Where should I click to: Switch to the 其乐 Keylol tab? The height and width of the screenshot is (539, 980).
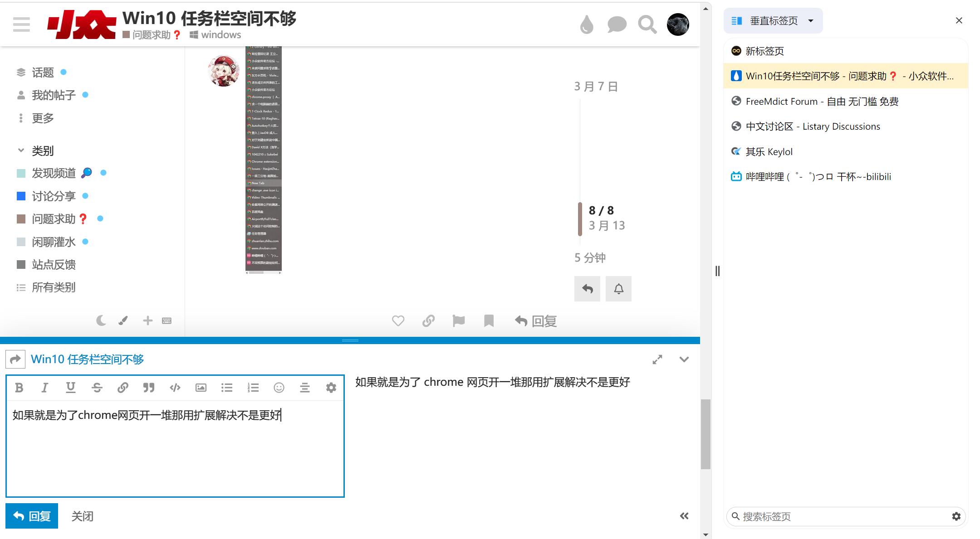pyautogui.click(x=769, y=152)
